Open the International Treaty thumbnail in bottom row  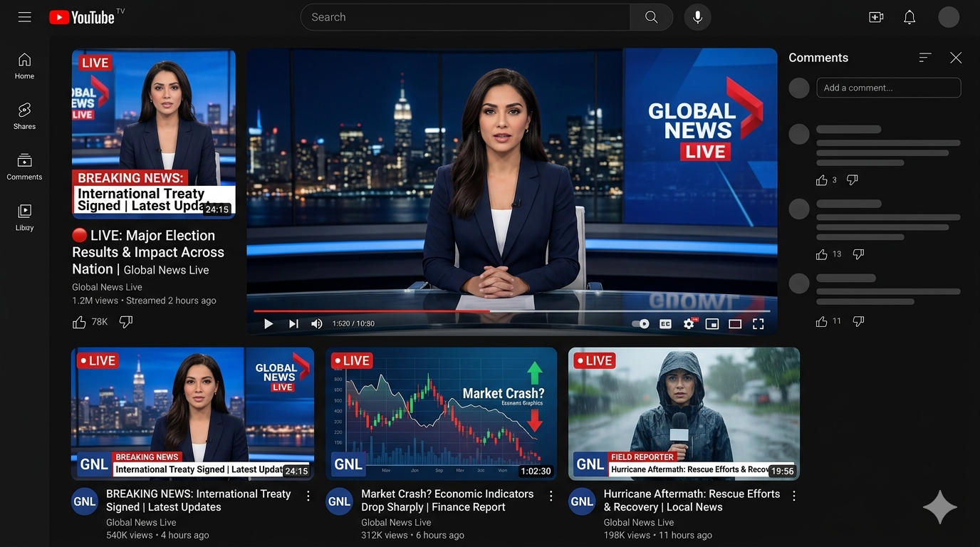pyautogui.click(x=192, y=414)
